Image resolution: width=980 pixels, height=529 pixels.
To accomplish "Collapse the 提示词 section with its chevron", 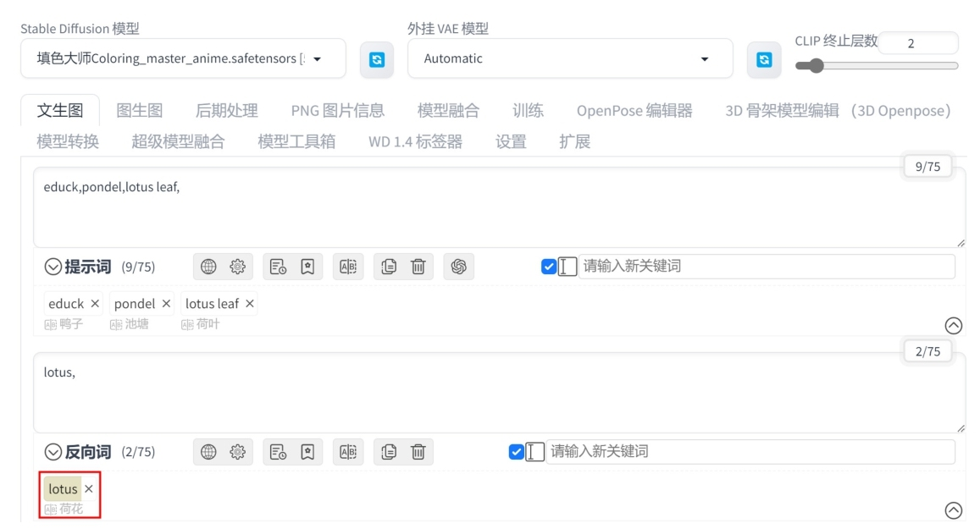I will point(53,267).
